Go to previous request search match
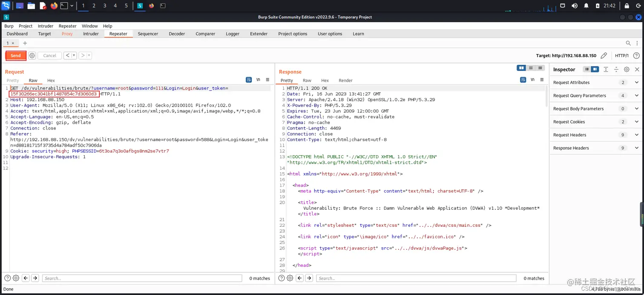This screenshot has width=644, height=295. click(26, 278)
